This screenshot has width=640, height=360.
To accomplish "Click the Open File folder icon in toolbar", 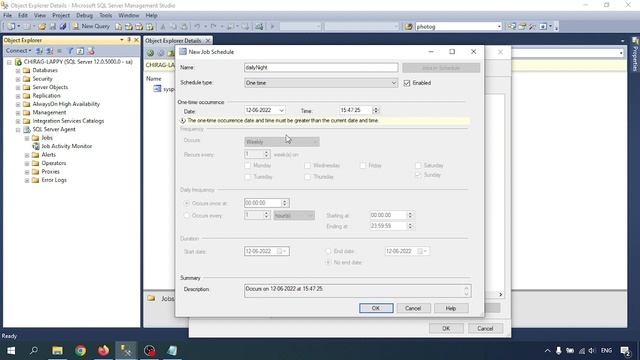I will point(42,27).
